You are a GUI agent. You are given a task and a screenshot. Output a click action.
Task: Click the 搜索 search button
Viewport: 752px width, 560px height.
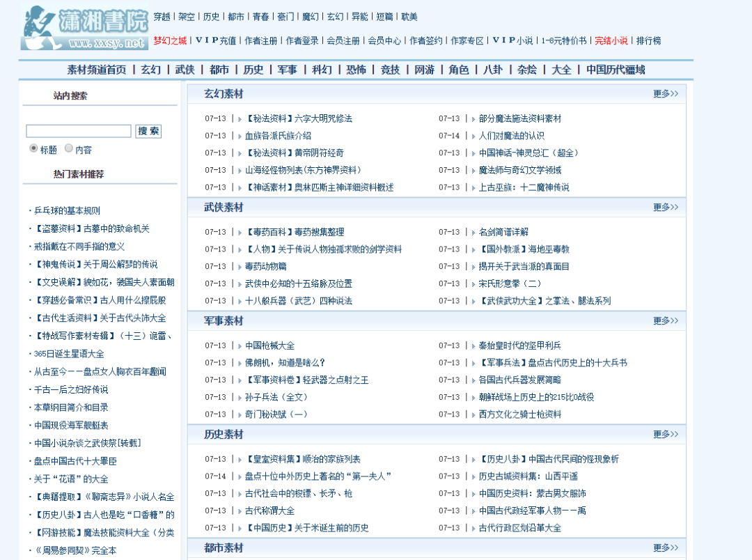(149, 131)
